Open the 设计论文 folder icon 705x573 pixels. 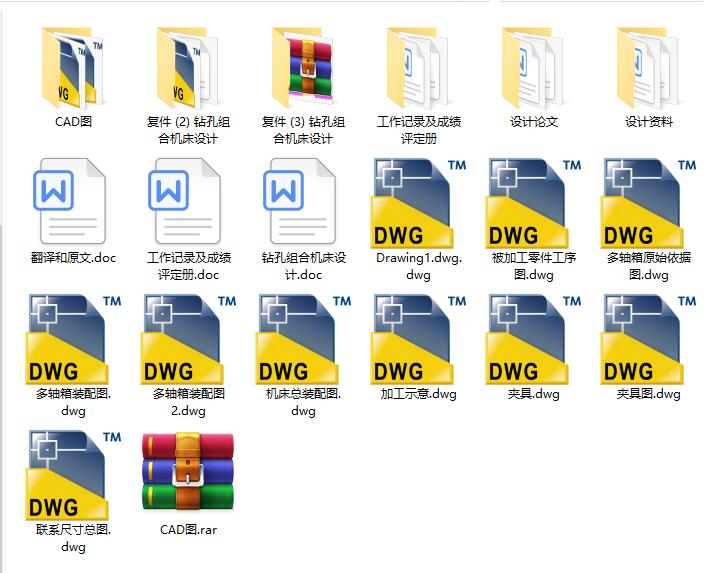[x=533, y=67]
